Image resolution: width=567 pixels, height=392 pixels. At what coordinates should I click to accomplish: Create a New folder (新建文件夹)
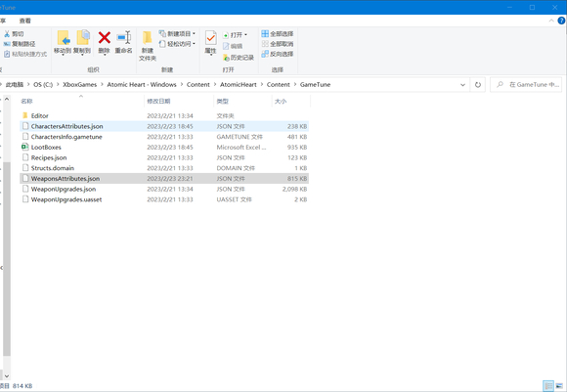[x=148, y=46]
